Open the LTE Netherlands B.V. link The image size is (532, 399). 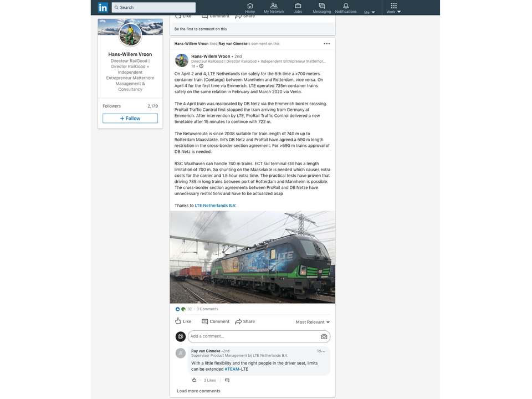(x=216, y=206)
